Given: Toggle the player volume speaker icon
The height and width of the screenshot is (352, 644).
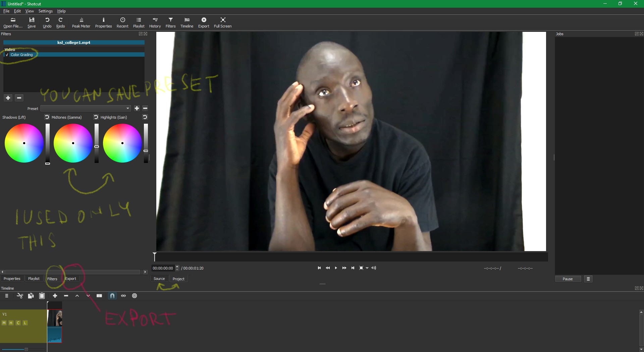Looking at the screenshot, I should 374,268.
